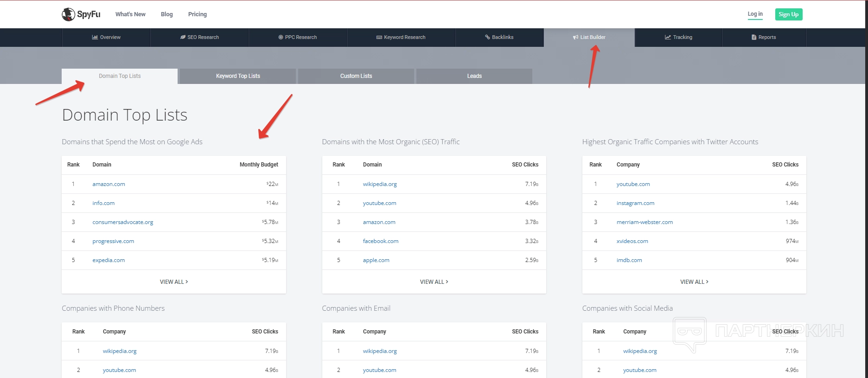Click the SEO Research leaf icon
This screenshot has width=868, height=378.
(183, 37)
